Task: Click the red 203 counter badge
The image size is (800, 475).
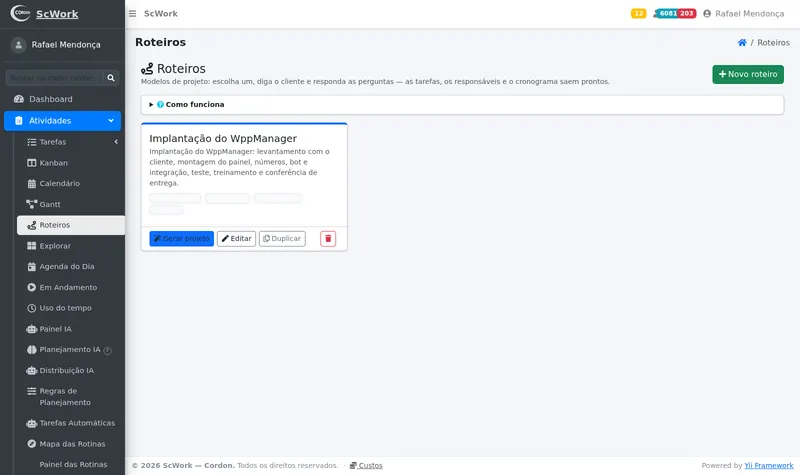Action: (x=687, y=13)
